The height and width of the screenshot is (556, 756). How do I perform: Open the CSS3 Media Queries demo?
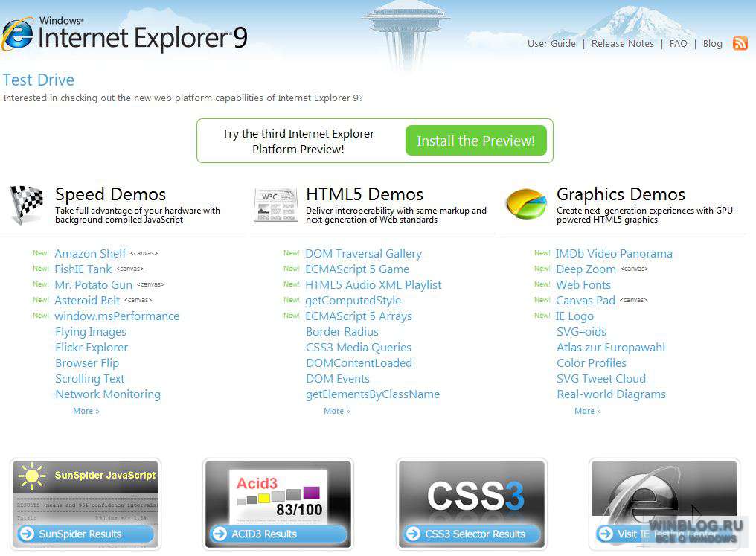[x=359, y=347]
